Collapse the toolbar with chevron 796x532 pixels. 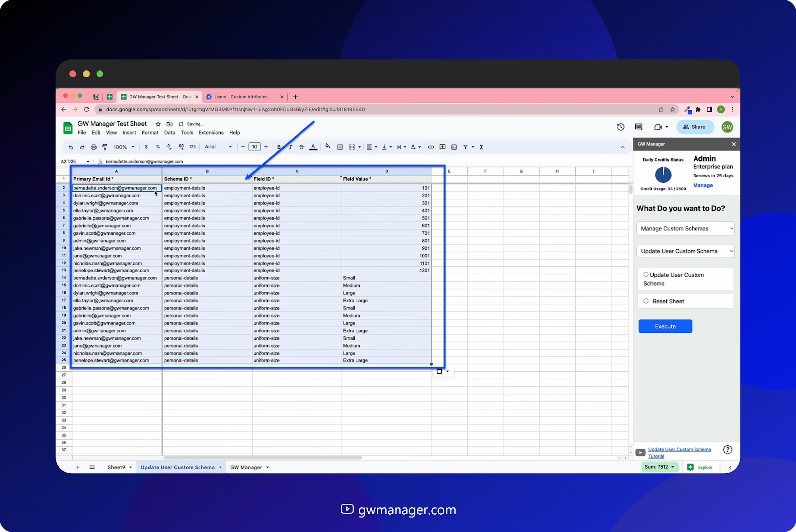(x=623, y=147)
